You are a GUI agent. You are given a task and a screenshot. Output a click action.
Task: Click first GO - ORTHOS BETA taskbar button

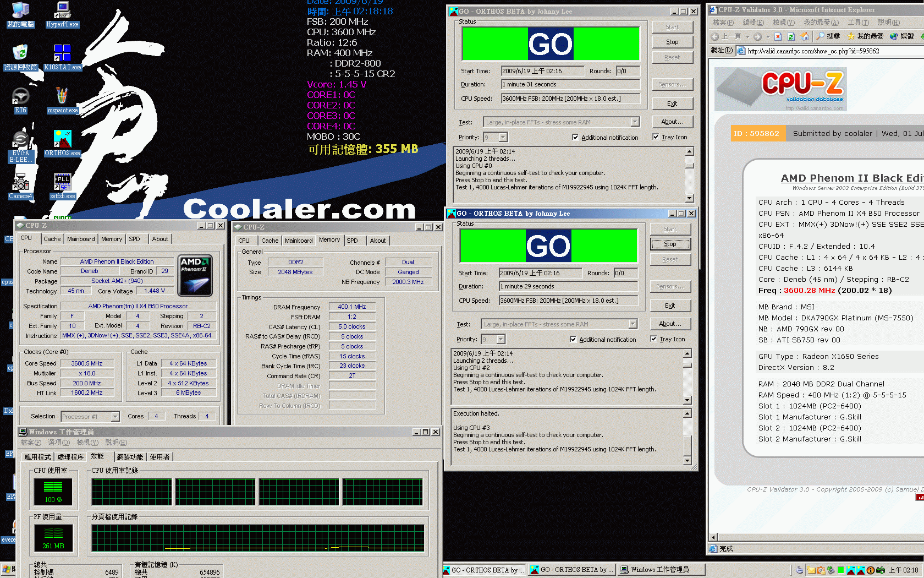coord(485,570)
